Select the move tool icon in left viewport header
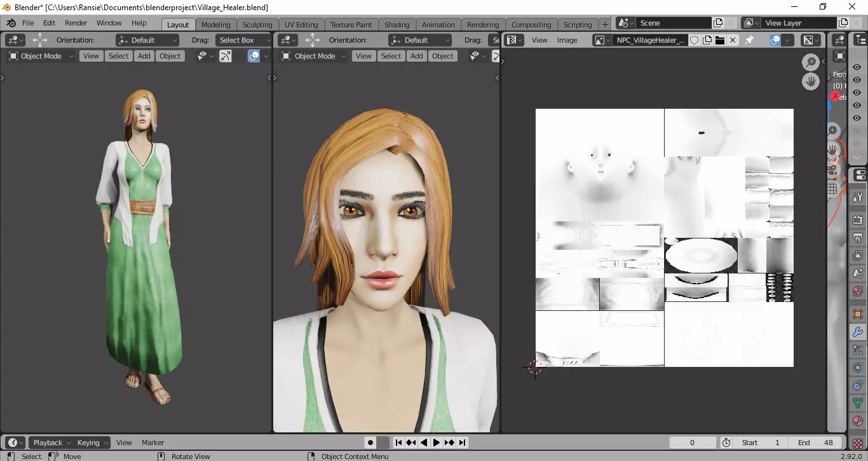 click(x=40, y=40)
